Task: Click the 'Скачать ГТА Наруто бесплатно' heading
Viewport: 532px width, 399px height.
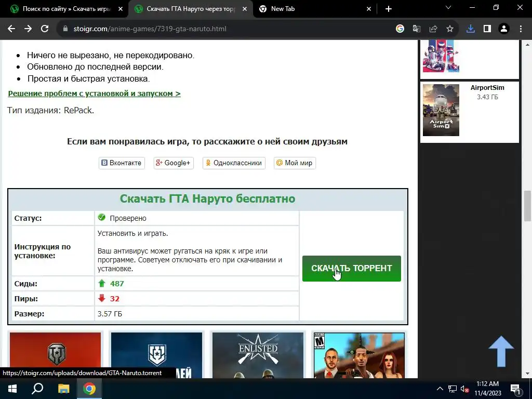Action: pos(207,198)
